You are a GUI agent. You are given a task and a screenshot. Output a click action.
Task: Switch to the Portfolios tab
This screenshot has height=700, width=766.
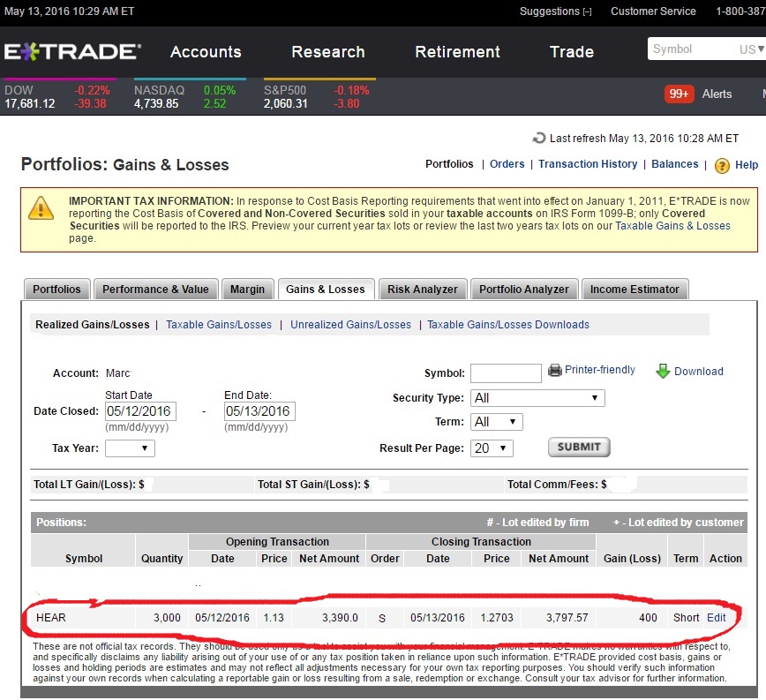(56, 290)
